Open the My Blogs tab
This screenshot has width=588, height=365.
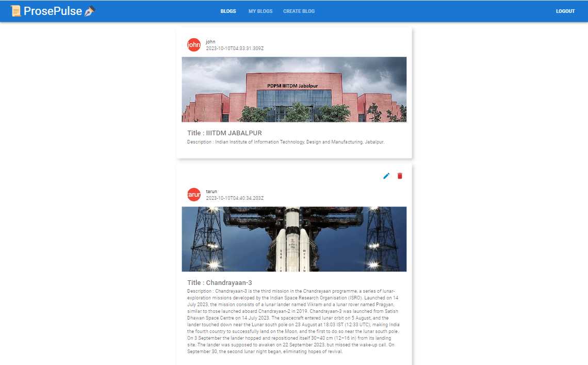pos(260,11)
